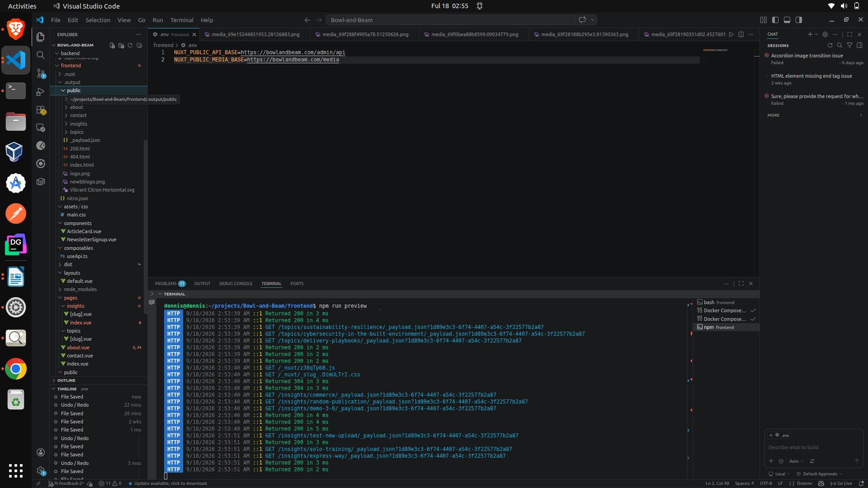Toggle the Secondary Side Bar layout button
Screen dimensions: 868x488
coord(799,20)
